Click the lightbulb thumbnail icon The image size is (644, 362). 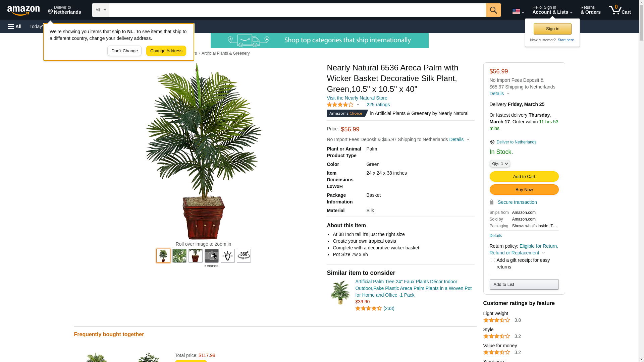[x=228, y=256]
